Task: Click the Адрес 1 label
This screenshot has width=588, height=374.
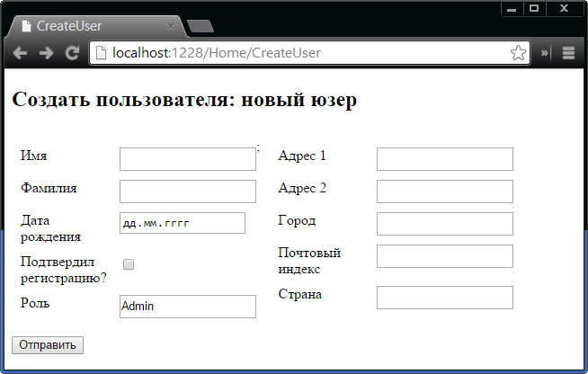Action: click(302, 156)
